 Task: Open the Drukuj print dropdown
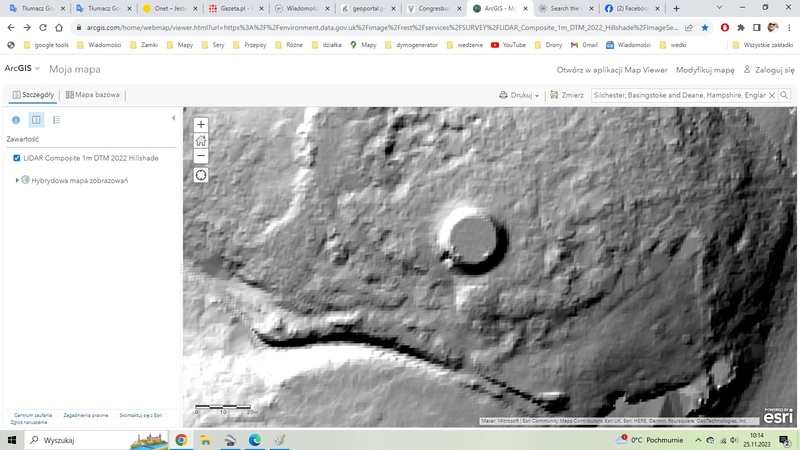click(519, 95)
